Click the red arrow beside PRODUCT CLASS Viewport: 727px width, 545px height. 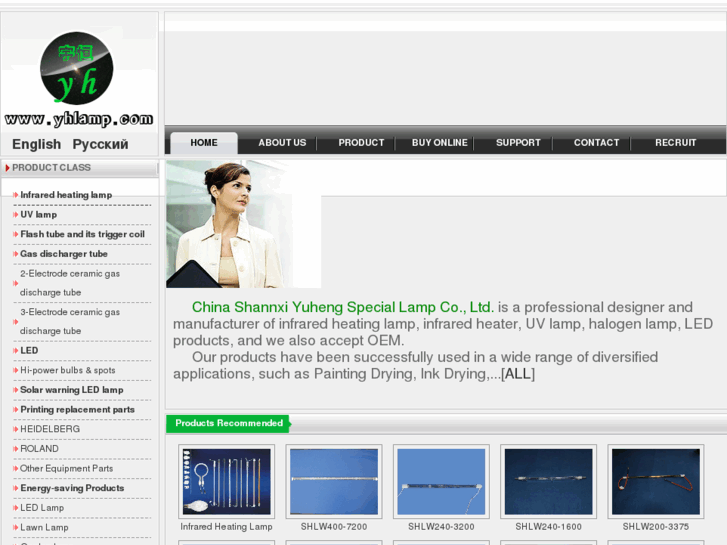click(7, 167)
